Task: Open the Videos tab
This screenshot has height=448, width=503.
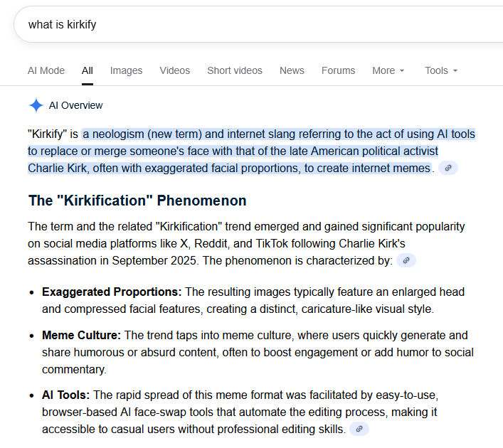Action: (175, 70)
